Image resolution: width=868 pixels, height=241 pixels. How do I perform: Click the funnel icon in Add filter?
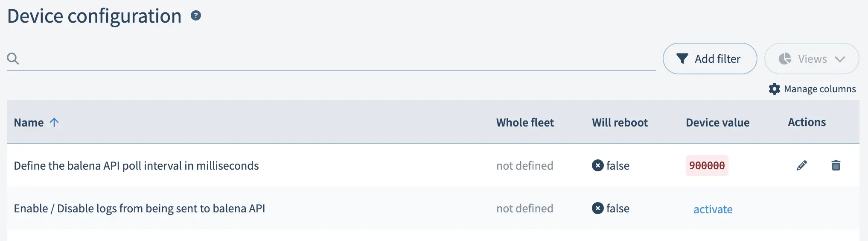(x=682, y=59)
